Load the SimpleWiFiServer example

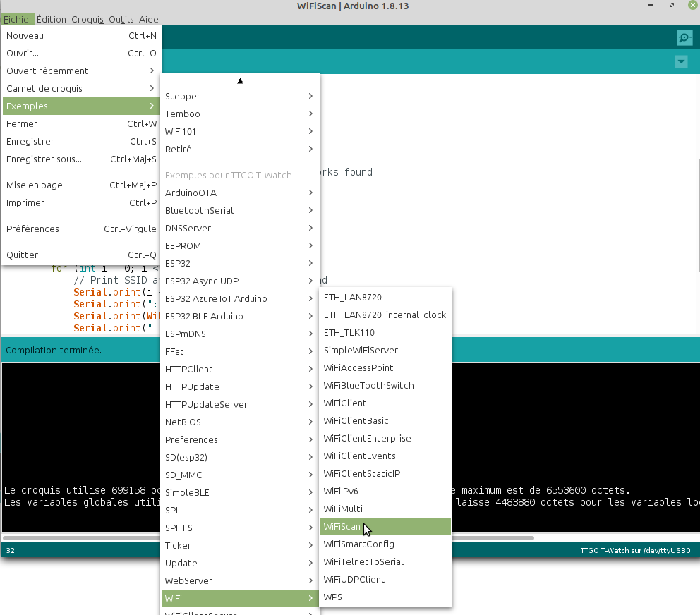pyautogui.click(x=386, y=351)
